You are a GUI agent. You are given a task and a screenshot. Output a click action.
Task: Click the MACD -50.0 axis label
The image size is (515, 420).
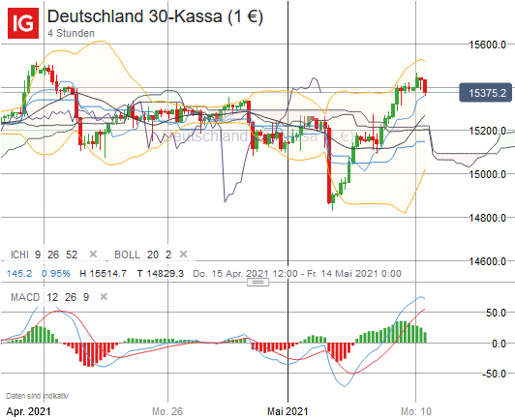coord(494,374)
